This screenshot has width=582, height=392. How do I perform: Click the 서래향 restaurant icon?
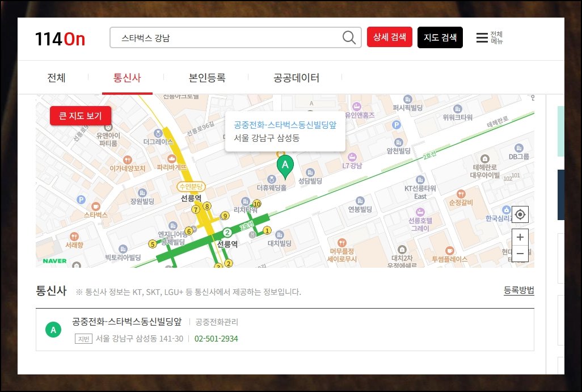pyautogui.click(x=74, y=237)
